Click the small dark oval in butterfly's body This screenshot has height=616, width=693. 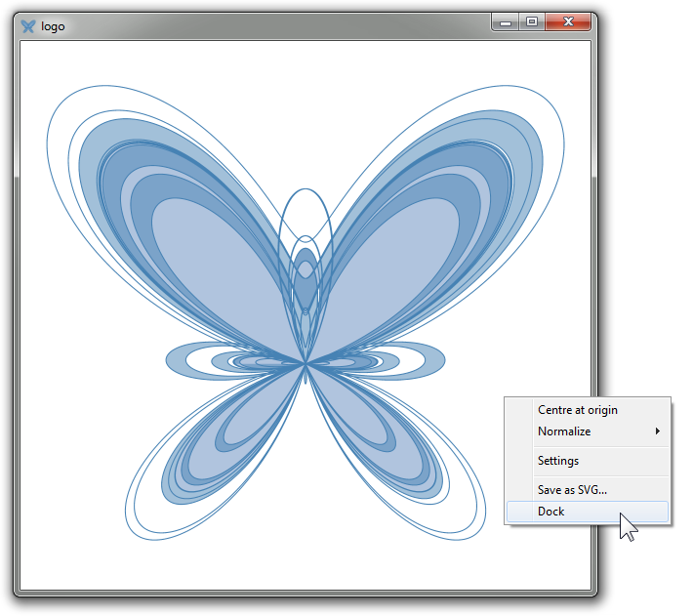pos(306,283)
